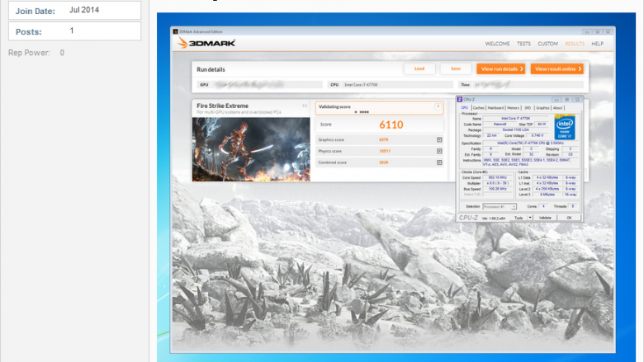Switch to the CPU tab in CPU-Z
Screen dimensions: 644x362
coord(464,108)
